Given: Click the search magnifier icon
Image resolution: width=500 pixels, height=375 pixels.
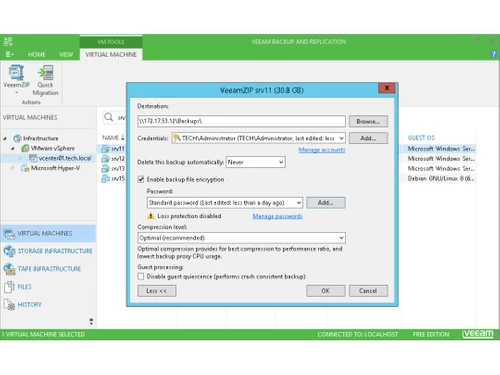Looking at the screenshot, I should click(x=108, y=117).
